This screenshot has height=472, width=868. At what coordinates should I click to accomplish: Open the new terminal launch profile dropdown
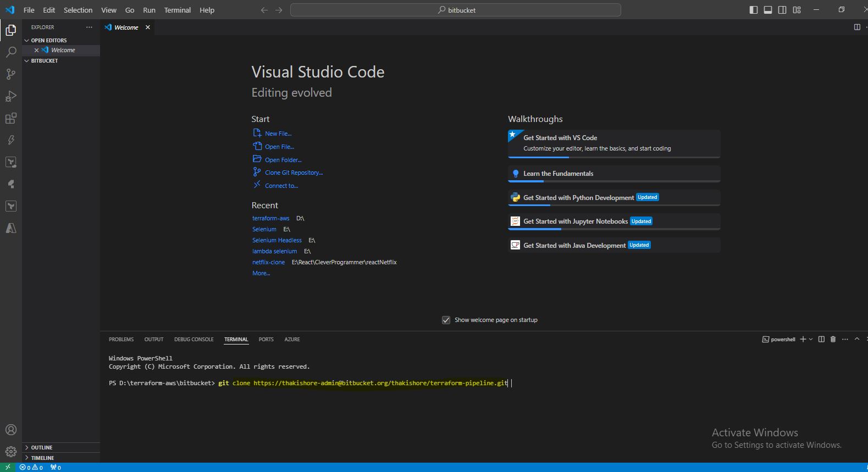point(811,339)
